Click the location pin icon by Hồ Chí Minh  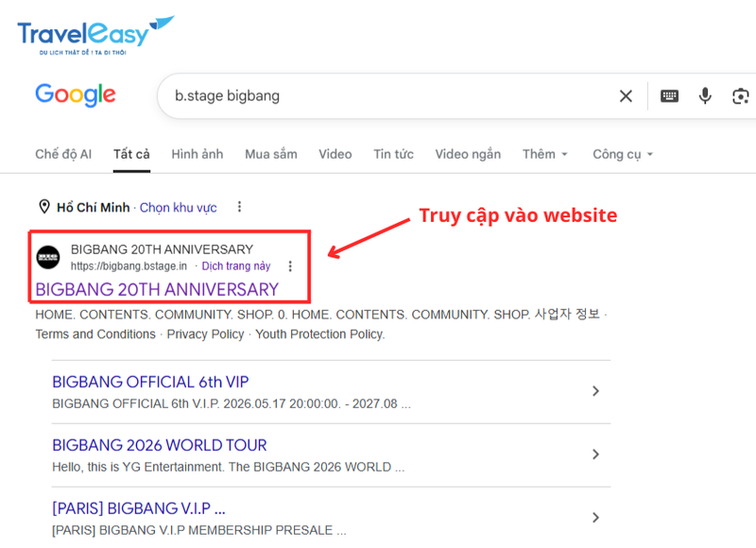(x=43, y=207)
